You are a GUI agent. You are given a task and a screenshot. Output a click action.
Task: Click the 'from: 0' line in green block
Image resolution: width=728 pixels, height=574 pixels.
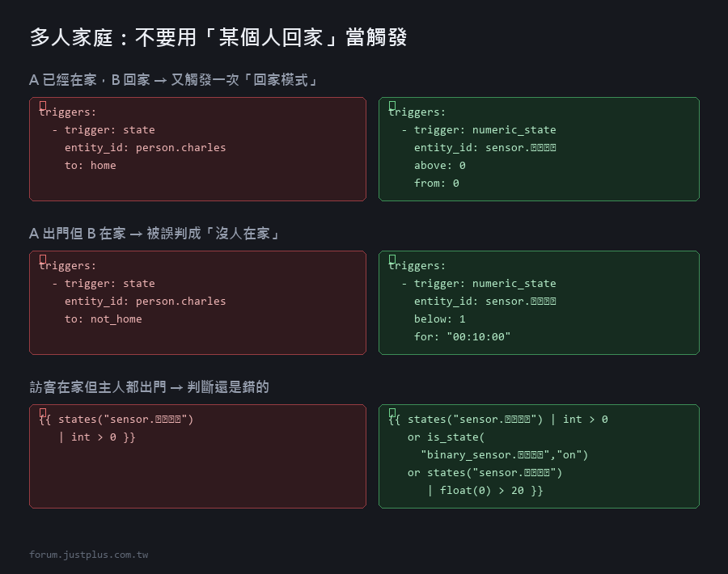pos(437,184)
